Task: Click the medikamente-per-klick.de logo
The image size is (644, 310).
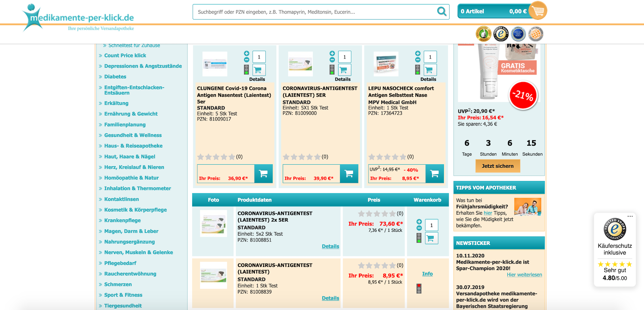Action: point(79,18)
